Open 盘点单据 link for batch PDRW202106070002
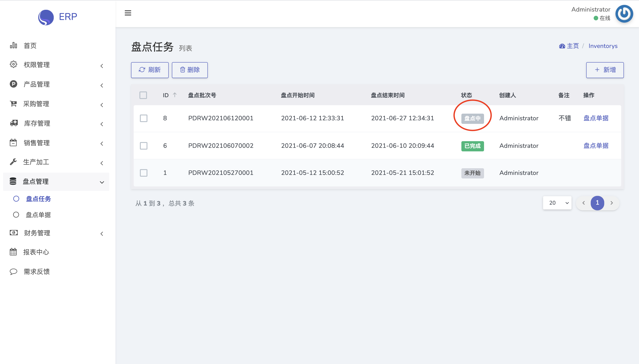Viewport: 639px width, 364px height. pyautogui.click(x=596, y=146)
